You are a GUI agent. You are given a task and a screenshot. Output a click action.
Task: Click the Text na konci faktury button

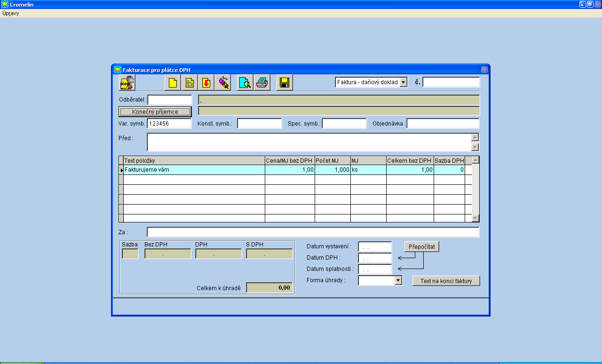tap(446, 281)
